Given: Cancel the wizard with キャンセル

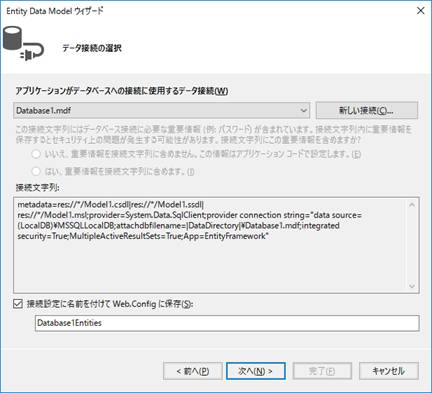Looking at the screenshot, I should click(x=389, y=371).
